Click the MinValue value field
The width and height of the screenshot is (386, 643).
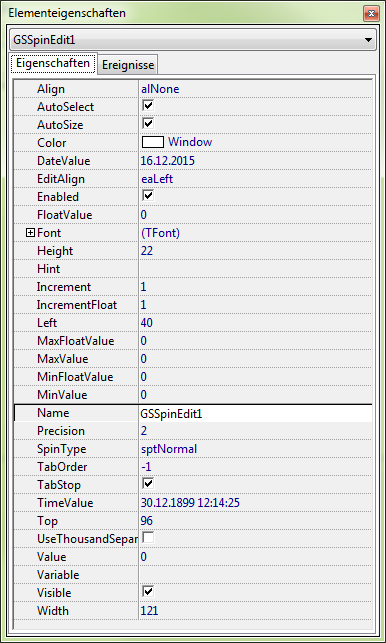[255, 395]
